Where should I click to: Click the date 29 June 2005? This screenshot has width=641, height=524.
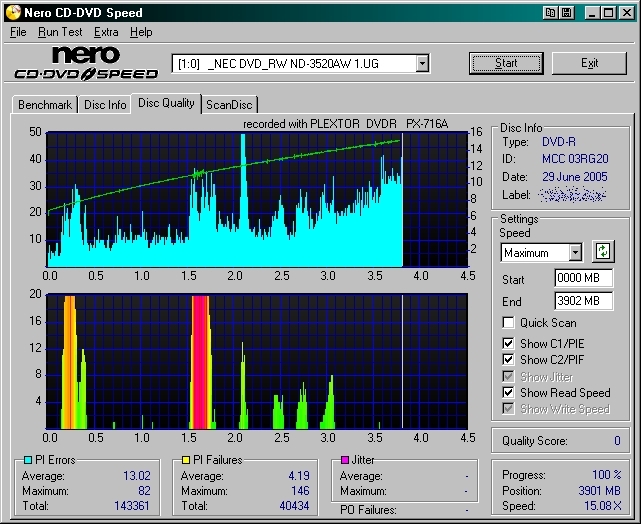pyautogui.click(x=575, y=177)
